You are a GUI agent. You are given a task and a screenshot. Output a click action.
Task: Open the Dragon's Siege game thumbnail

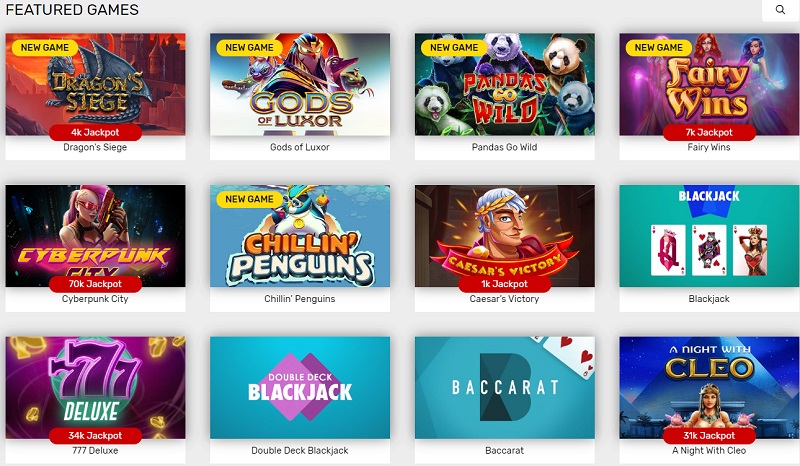(95, 84)
